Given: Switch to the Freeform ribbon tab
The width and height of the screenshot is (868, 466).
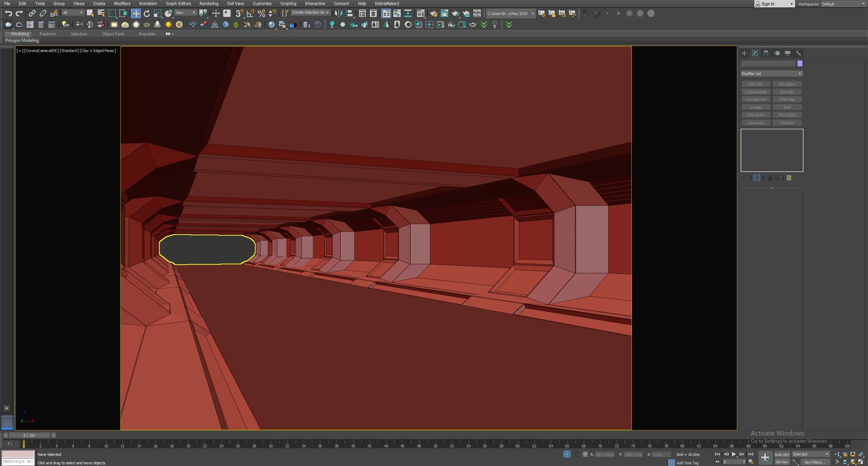Looking at the screenshot, I should pos(47,34).
